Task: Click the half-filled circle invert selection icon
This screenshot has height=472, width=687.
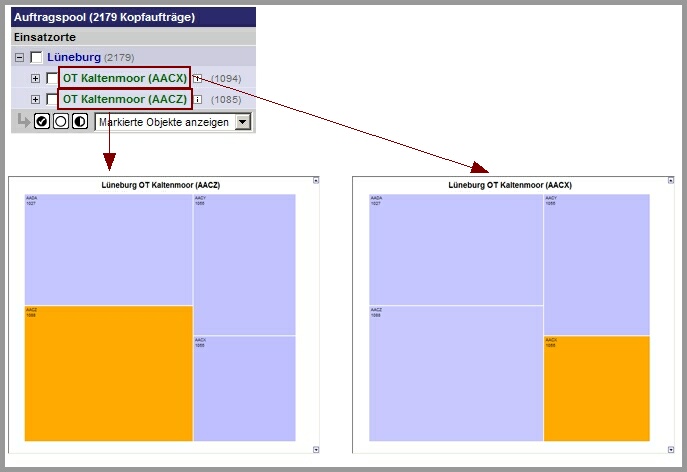Action: (x=80, y=122)
